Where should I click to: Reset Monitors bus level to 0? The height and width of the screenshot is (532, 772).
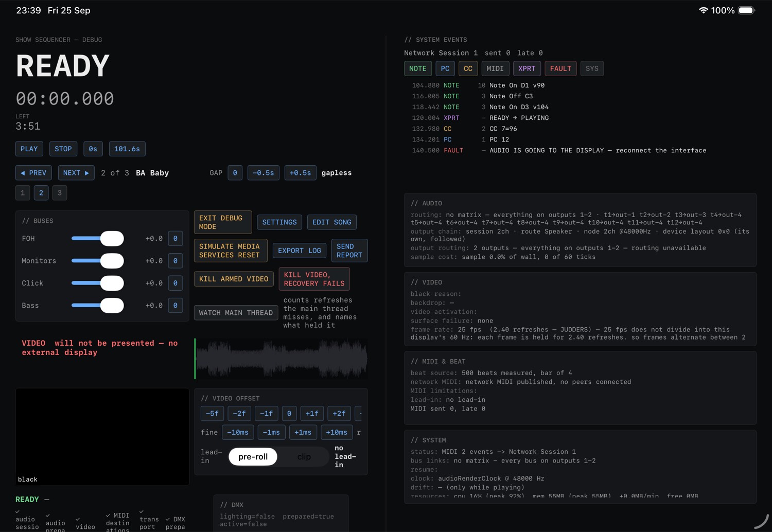[176, 261]
